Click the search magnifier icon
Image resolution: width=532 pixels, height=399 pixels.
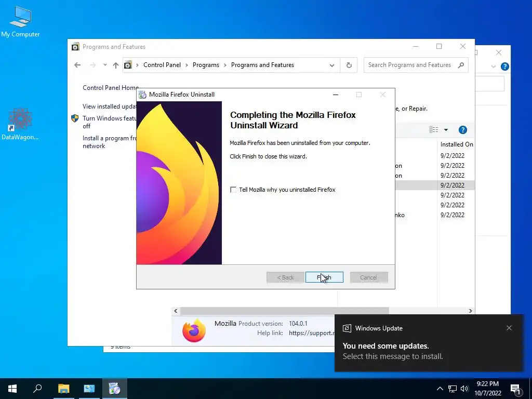[x=461, y=65]
